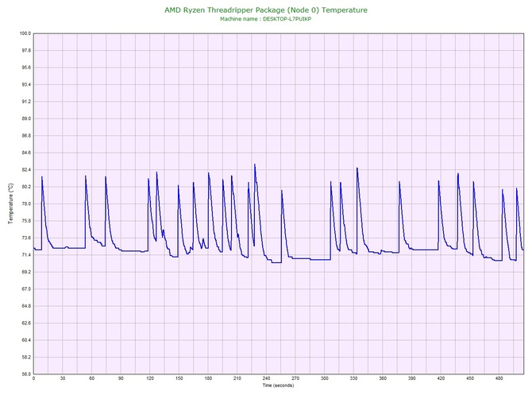Click the y-axis value 100.0
Viewport: 532px width, 399px height.
click(x=25, y=33)
